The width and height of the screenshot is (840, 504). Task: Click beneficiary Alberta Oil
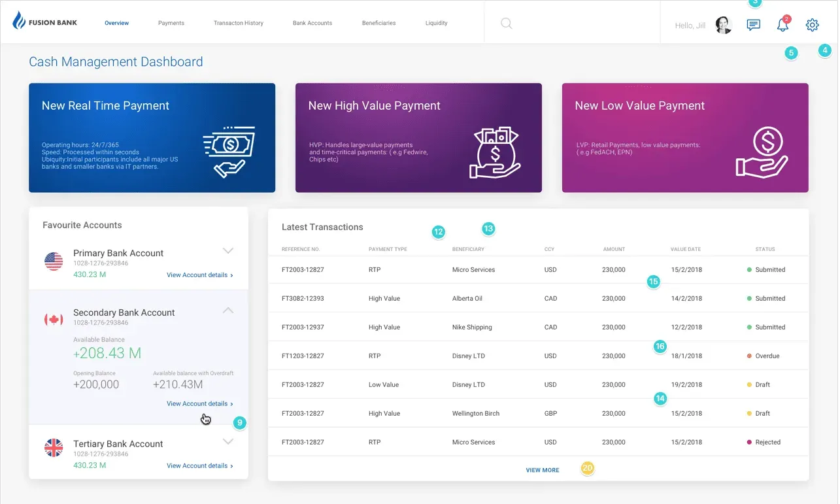(x=467, y=299)
